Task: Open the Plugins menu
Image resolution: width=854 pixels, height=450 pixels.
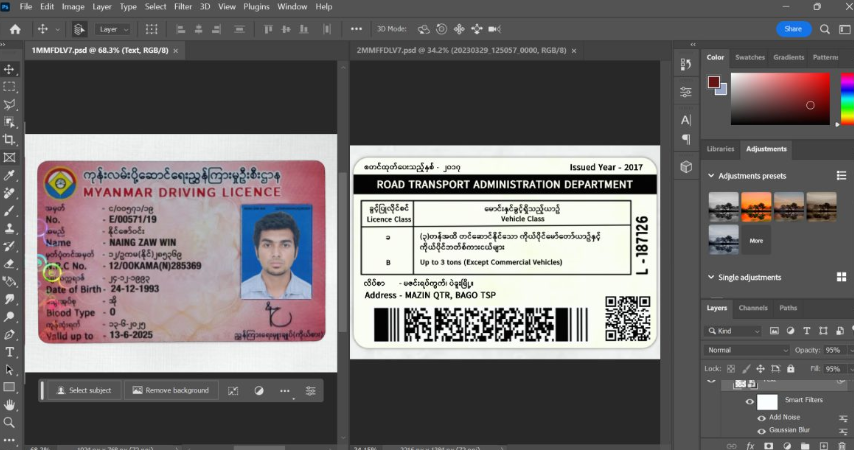Action: click(x=256, y=7)
